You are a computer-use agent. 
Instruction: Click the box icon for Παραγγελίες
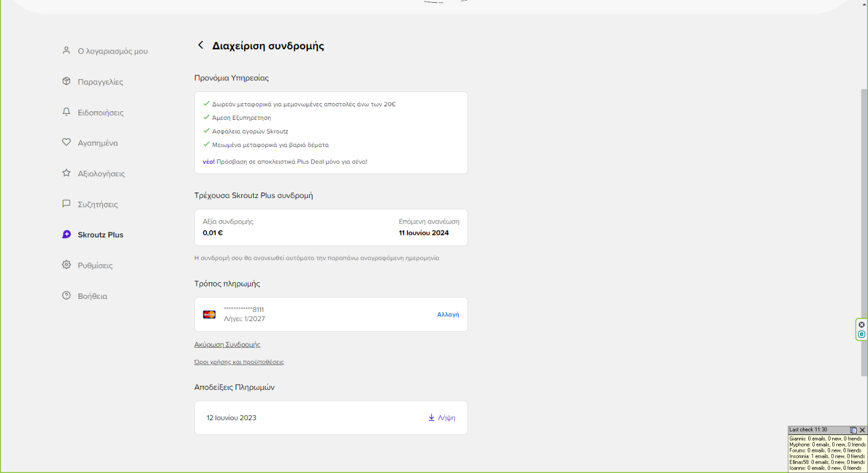pos(66,81)
